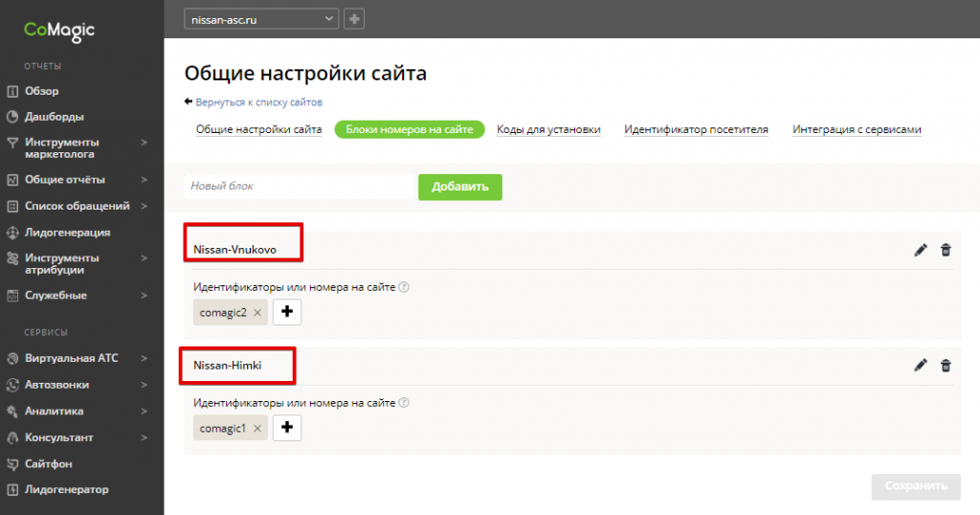This screenshot has height=515, width=980.
Task: Open the nissan-asc.ru site dropdown
Action: tap(261, 19)
